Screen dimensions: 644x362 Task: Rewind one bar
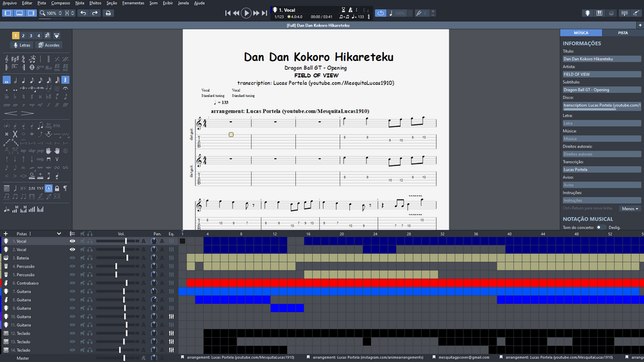pyautogui.click(x=236, y=13)
